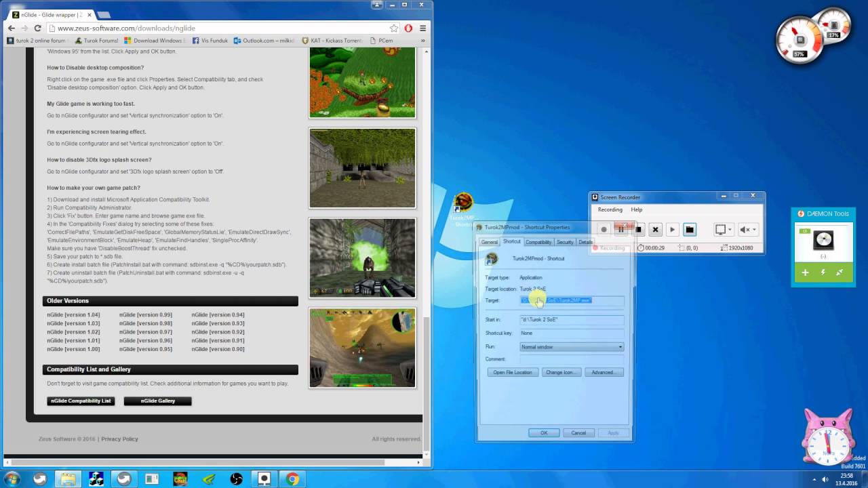Open Windows Explorer from the taskbar
This screenshot has width=868, height=488.
tap(68, 479)
